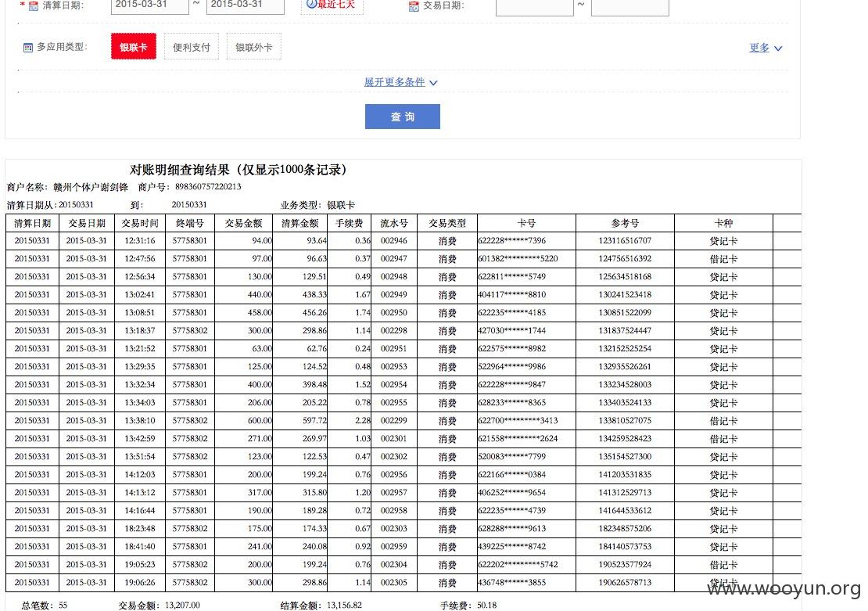Image resolution: width=868 pixels, height=611 pixels.
Task: Click card number 628233******8365
Action: 512,403
